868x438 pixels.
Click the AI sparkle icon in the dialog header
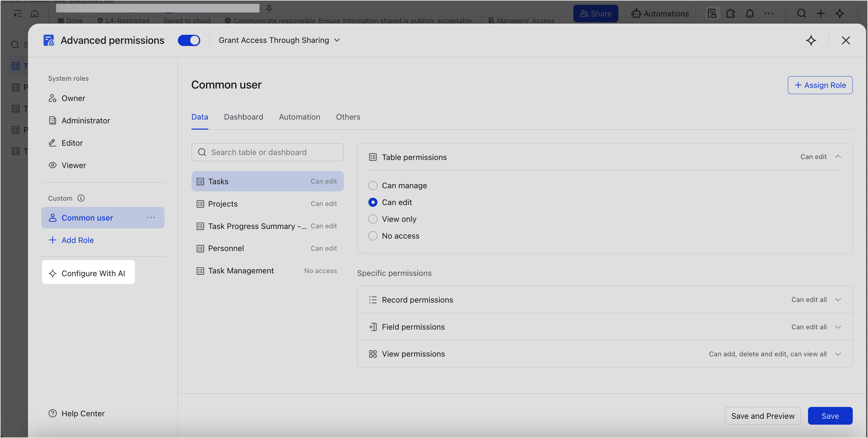811,40
